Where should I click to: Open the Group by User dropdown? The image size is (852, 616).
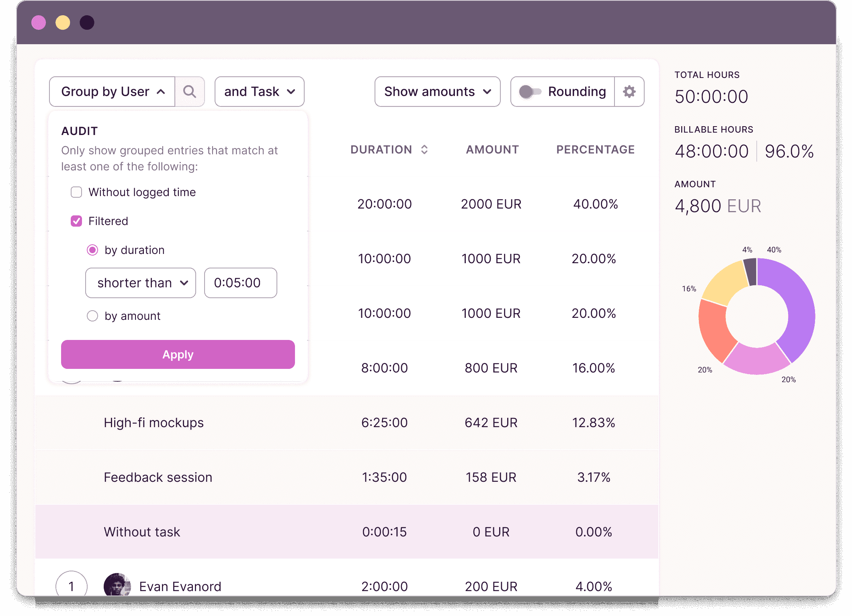click(x=112, y=91)
